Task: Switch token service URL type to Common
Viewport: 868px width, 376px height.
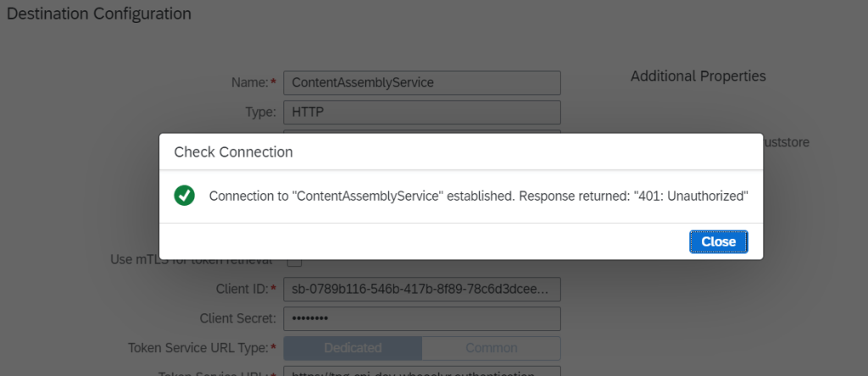Action: point(491,348)
